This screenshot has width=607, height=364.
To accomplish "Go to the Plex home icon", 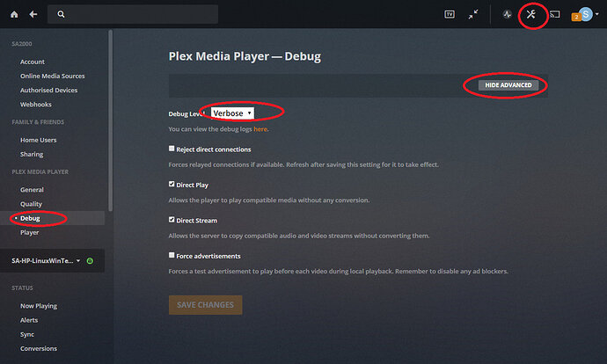I will [x=14, y=14].
